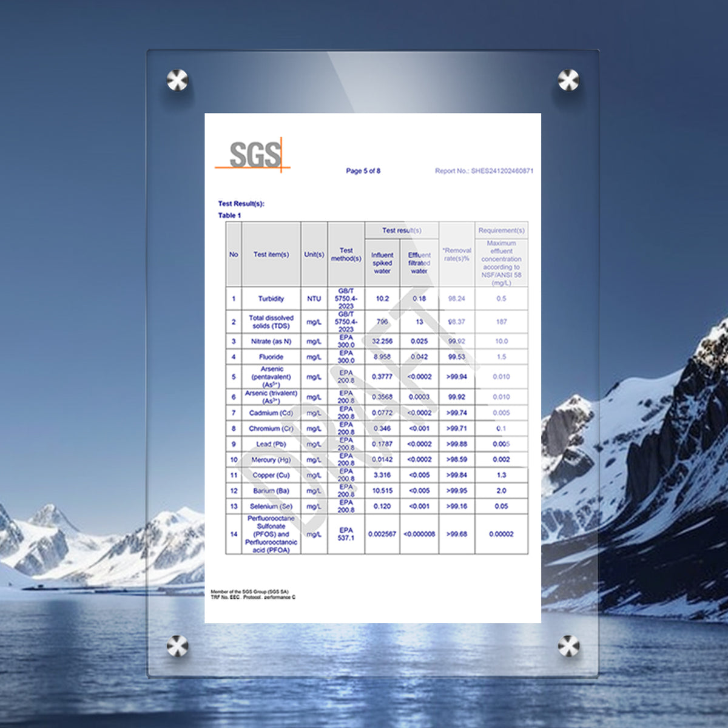Click the top-left metal mounting screw
This screenshot has width=728, height=728.
[177, 80]
